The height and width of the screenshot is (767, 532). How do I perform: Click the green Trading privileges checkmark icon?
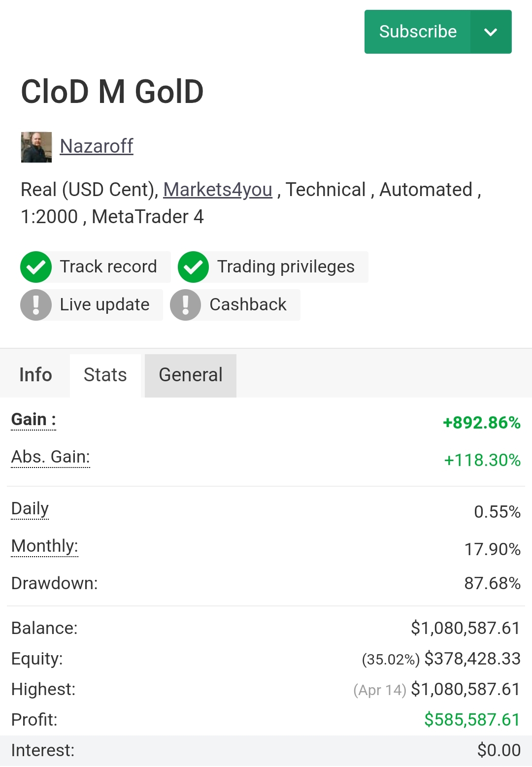click(194, 267)
